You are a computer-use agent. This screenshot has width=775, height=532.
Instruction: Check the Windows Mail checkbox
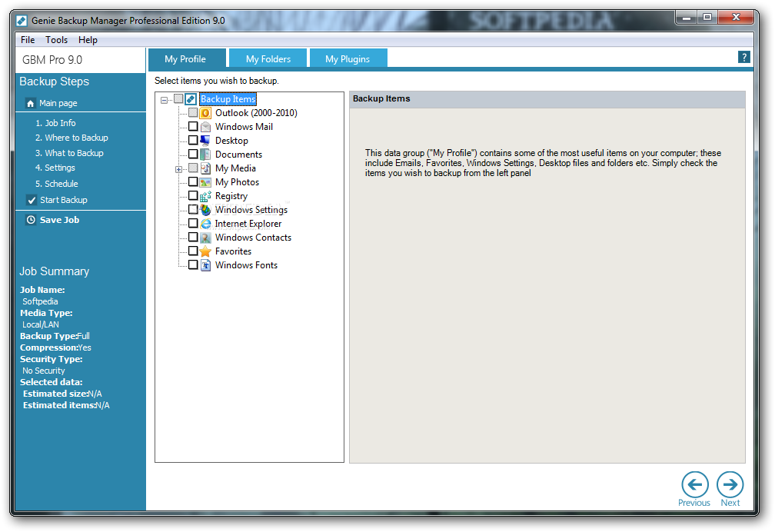[193, 127]
